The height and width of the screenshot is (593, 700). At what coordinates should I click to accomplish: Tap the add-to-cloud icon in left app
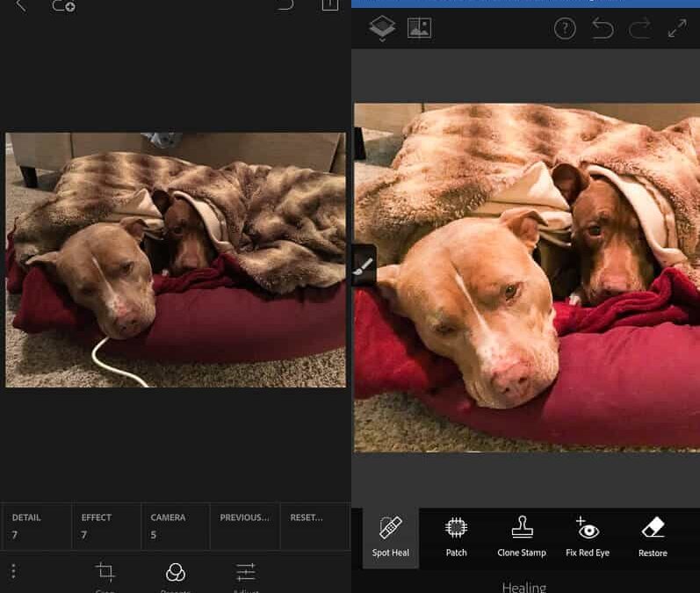pos(63,6)
